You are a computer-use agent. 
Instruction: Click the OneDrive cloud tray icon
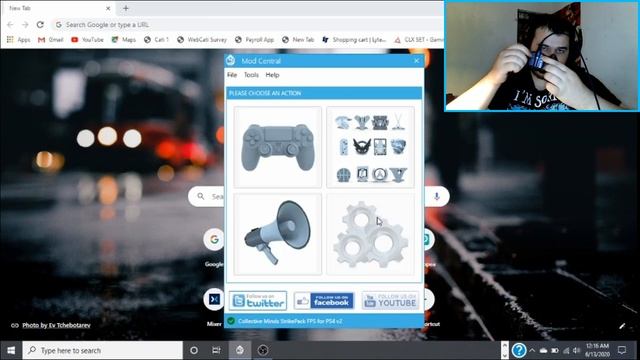(543, 350)
